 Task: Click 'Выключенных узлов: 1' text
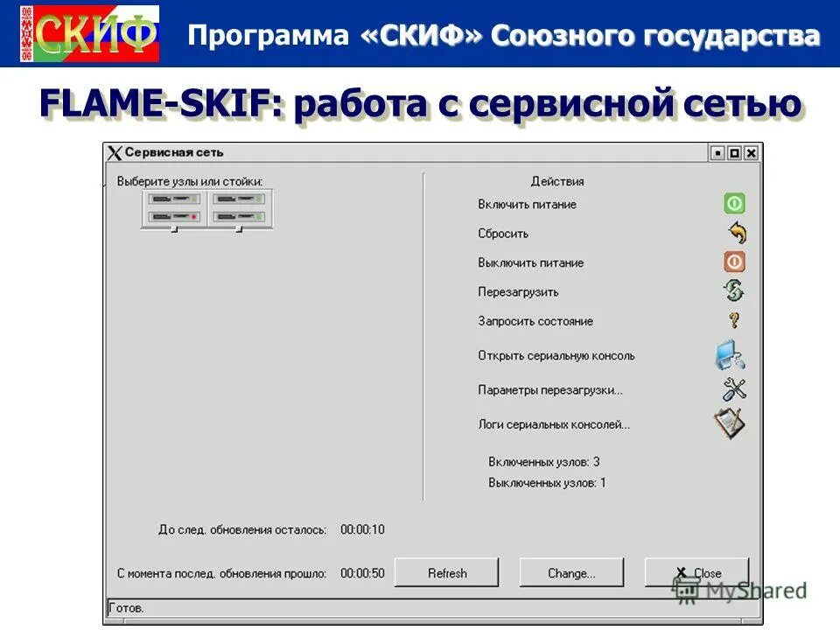click(x=547, y=483)
